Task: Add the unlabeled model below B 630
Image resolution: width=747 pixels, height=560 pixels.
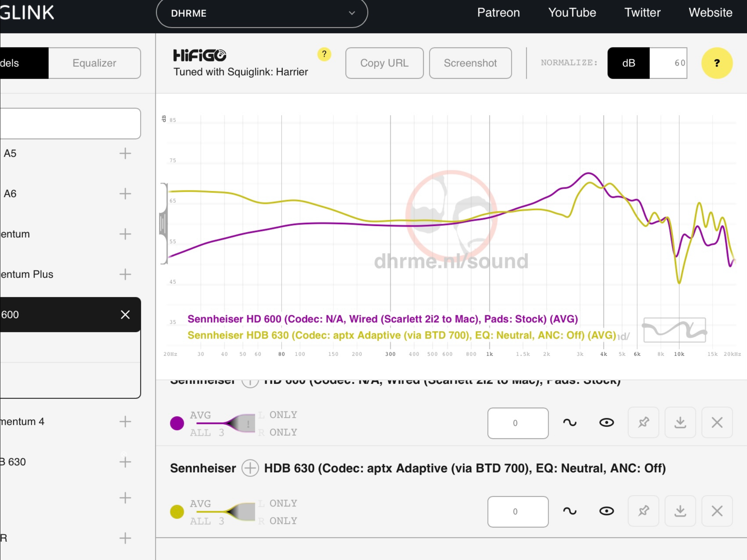Action: tap(125, 498)
